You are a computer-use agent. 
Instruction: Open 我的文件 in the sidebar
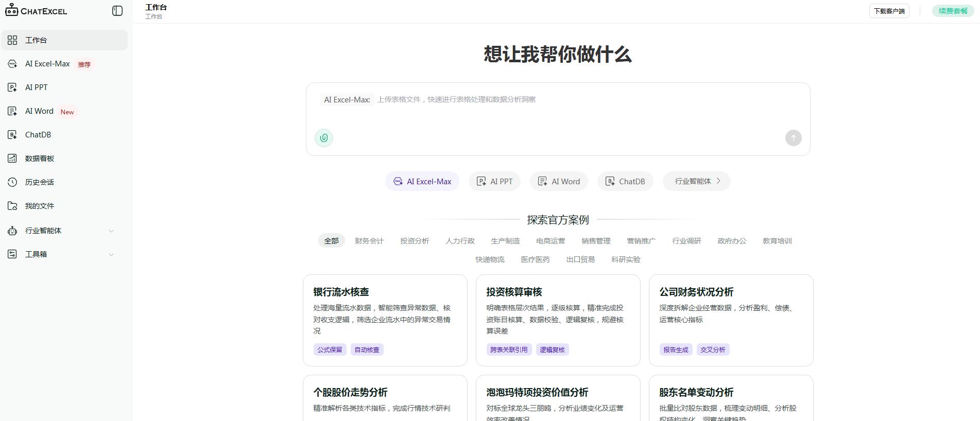pyautogui.click(x=64, y=206)
